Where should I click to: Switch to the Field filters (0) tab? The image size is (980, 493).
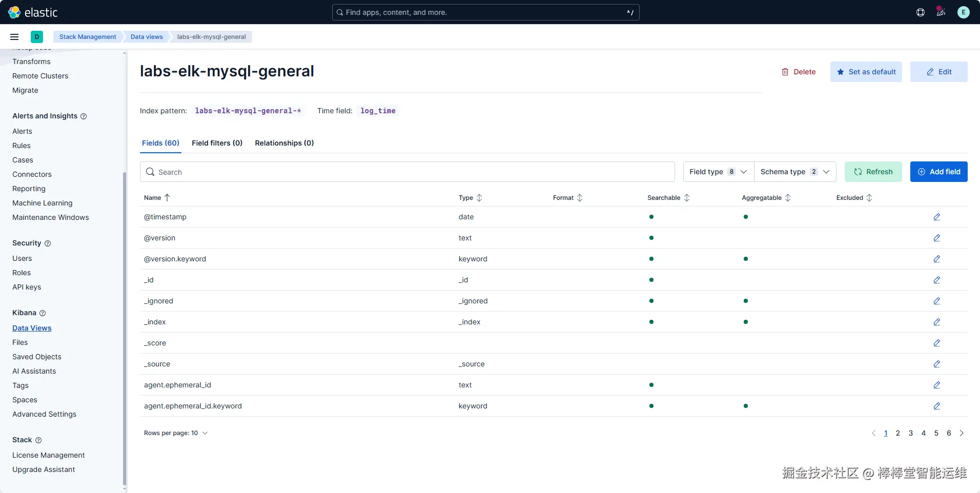(217, 143)
